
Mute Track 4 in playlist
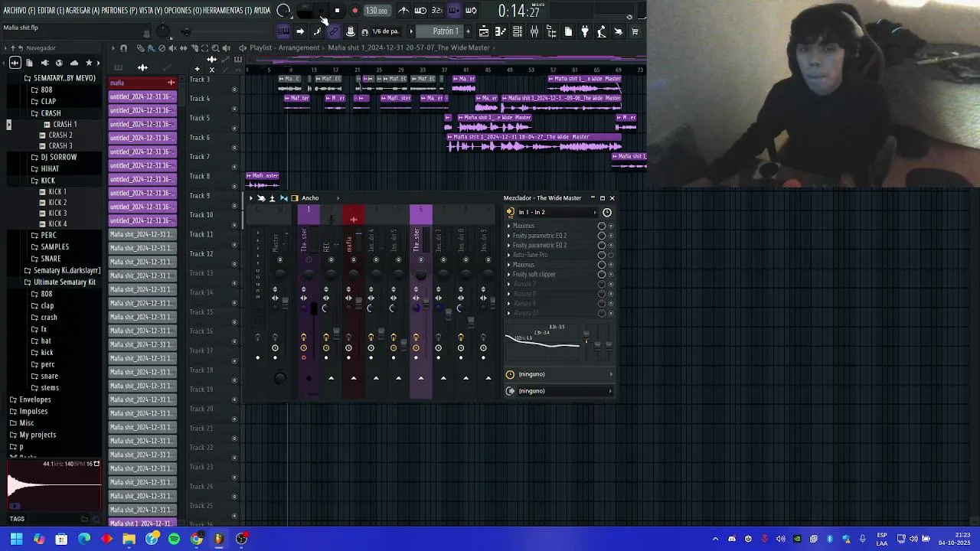coord(234,109)
